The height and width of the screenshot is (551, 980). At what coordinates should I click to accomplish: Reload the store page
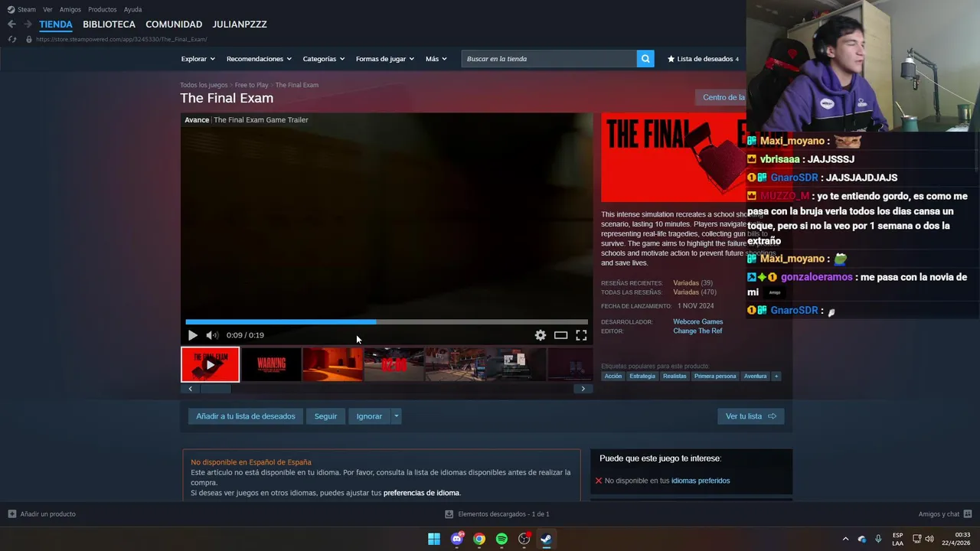[11, 39]
